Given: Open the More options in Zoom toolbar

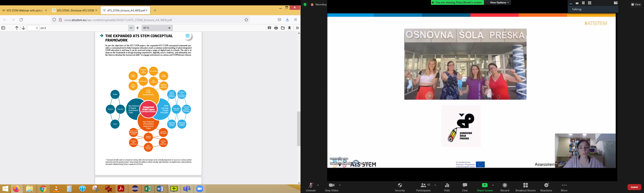Looking at the screenshot, I should point(564,187).
